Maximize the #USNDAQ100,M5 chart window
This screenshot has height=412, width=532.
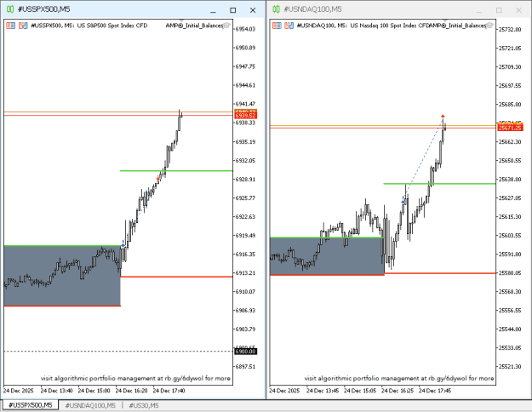pos(499,10)
